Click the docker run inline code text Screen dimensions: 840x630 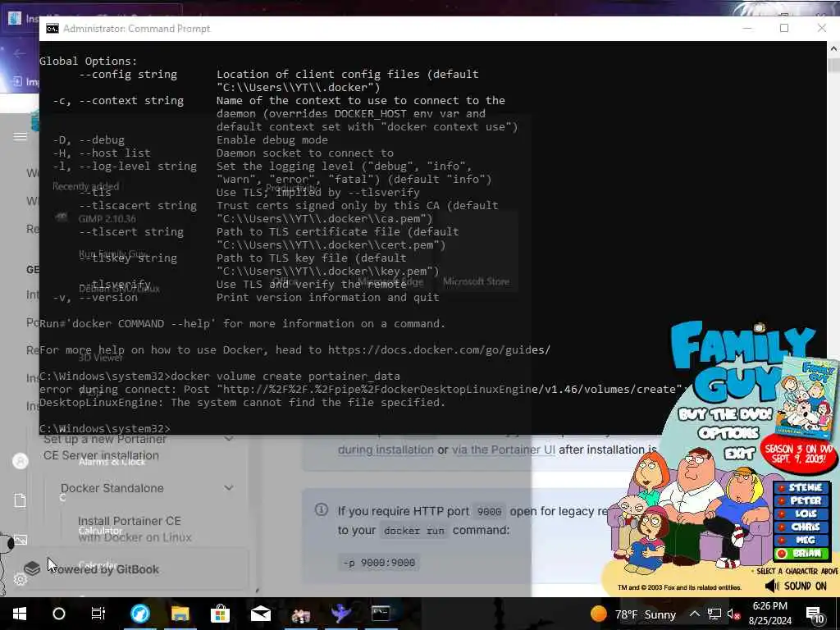(413, 531)
